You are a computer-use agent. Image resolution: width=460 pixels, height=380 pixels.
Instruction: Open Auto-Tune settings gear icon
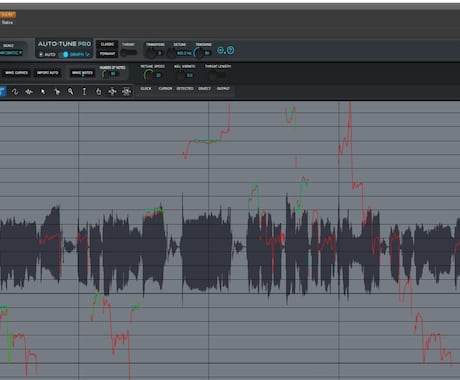click(221, 50)
